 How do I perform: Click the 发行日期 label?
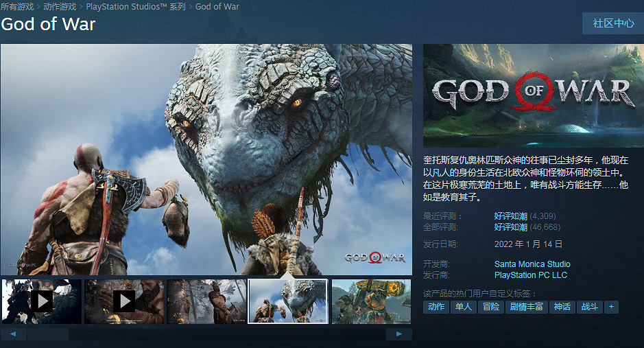(x=441, y=244)
